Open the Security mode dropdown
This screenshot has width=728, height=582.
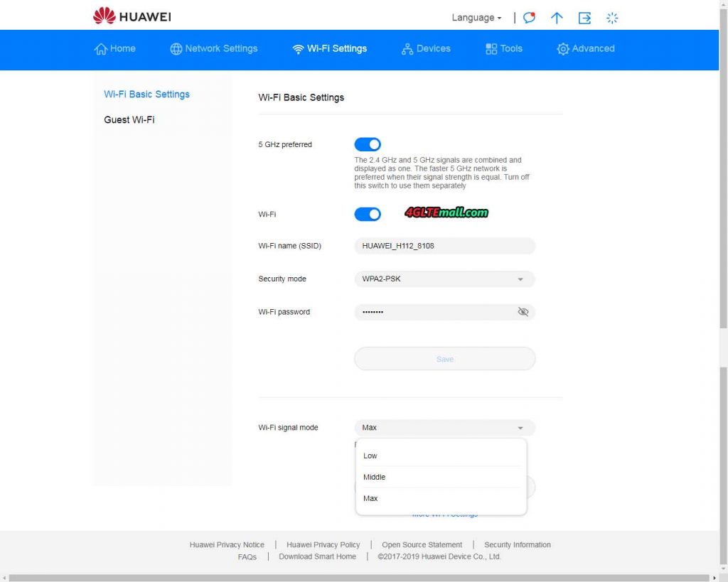coord(444,279)
